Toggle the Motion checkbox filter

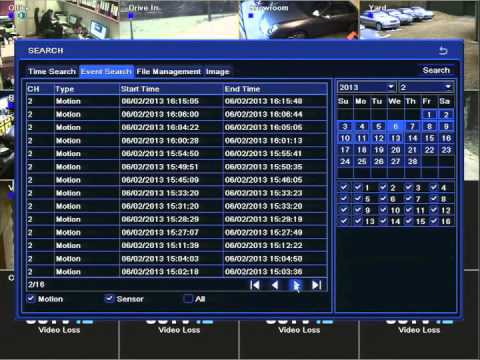point(31,299)
